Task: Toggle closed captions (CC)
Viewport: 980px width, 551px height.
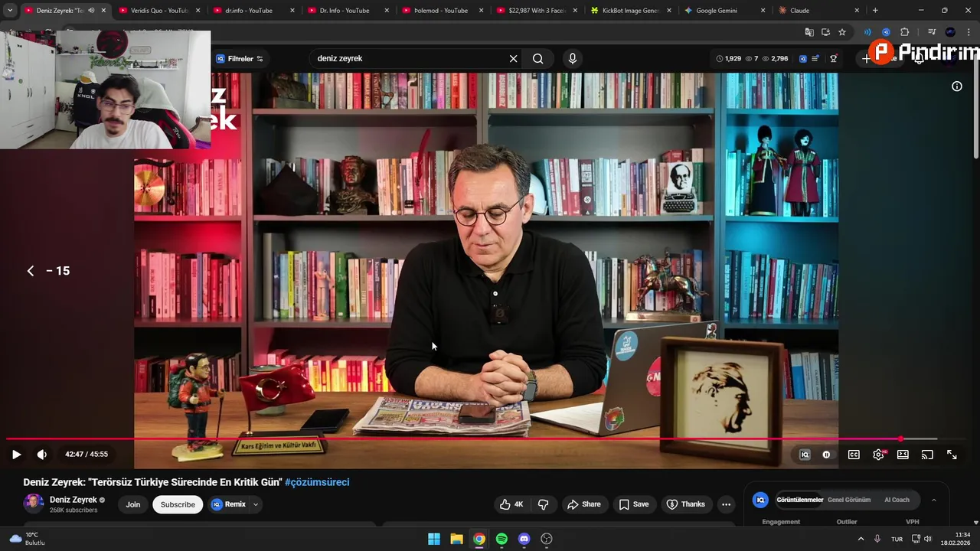Action: pos(854,455)
